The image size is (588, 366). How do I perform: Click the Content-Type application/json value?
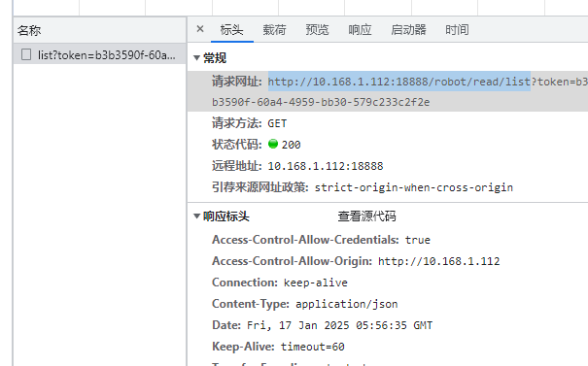(x=347, y=304)
